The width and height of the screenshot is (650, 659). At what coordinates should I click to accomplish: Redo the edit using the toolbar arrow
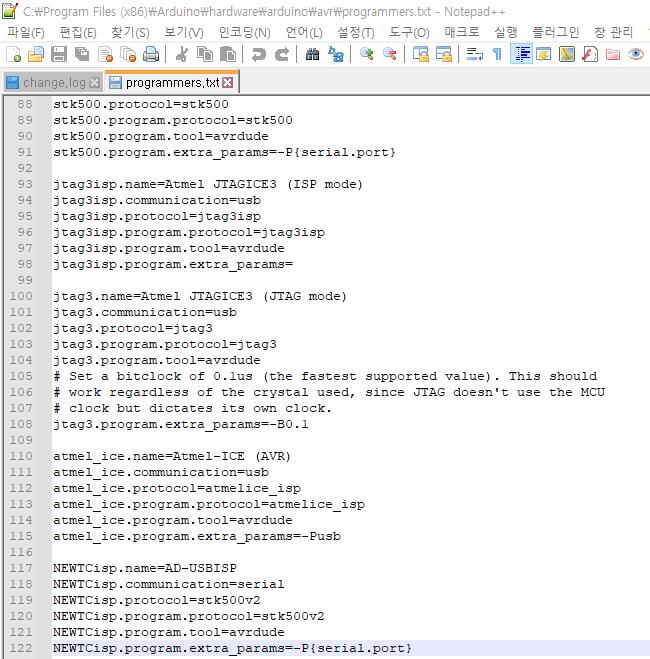pos(280,54)
